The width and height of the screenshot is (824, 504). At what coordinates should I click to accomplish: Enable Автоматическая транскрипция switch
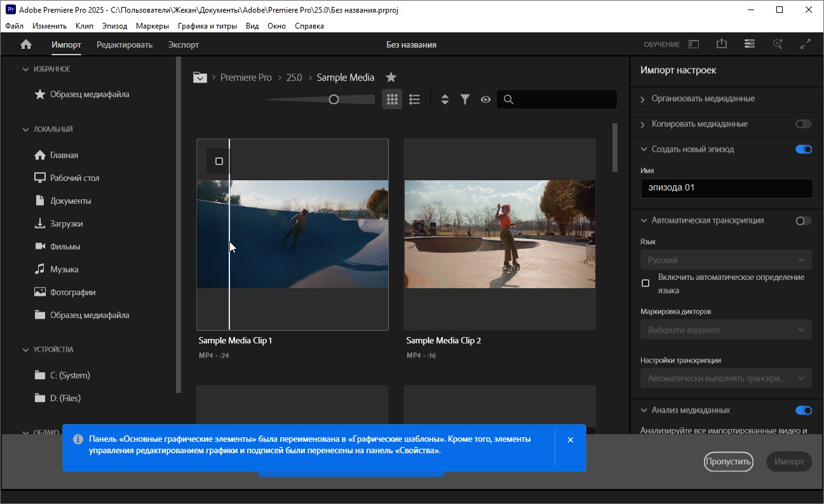(804, 220)
